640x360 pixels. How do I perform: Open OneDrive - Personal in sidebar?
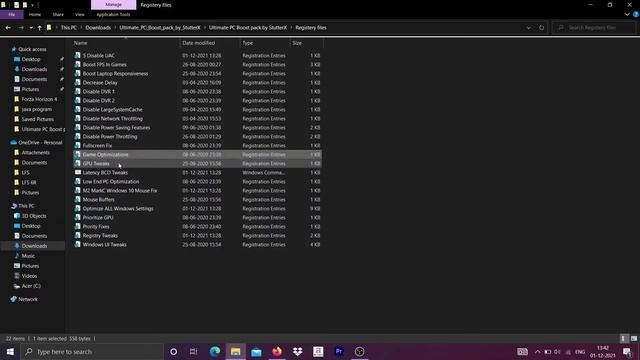[40, 142]
